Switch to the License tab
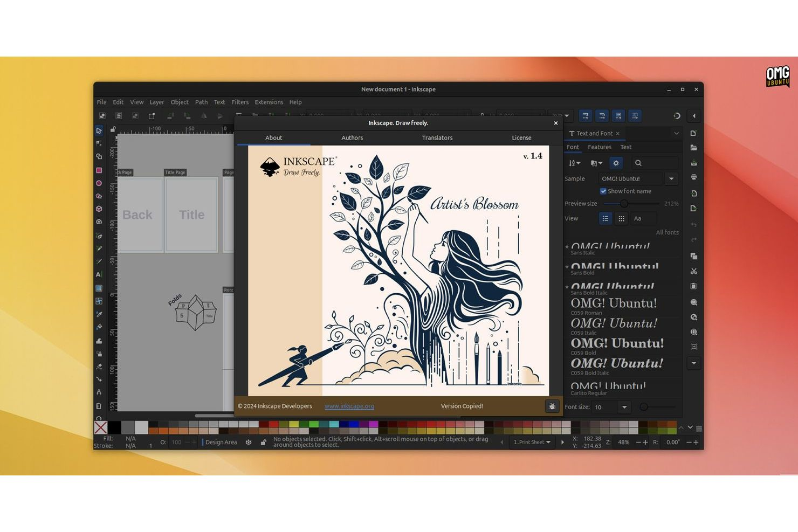 [521, 138]
